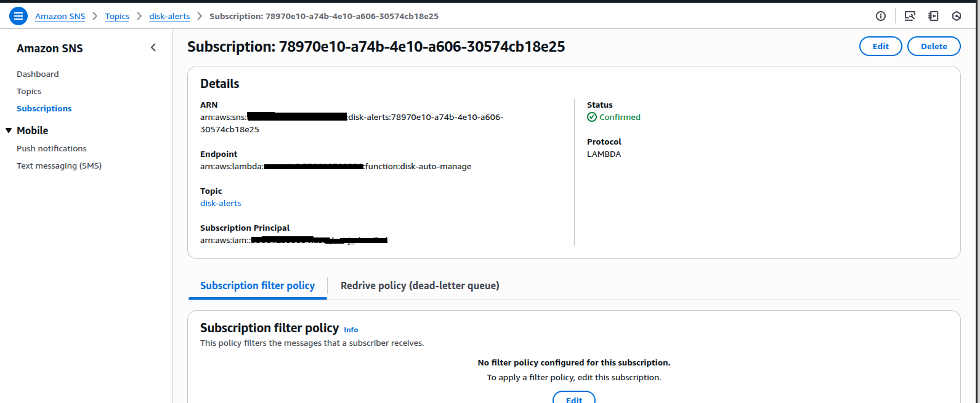Image resolution: width=980 pixels, height=403 pixels.
Task: Open Push notifications in sidebar
Action: click(x=52, y=148)
